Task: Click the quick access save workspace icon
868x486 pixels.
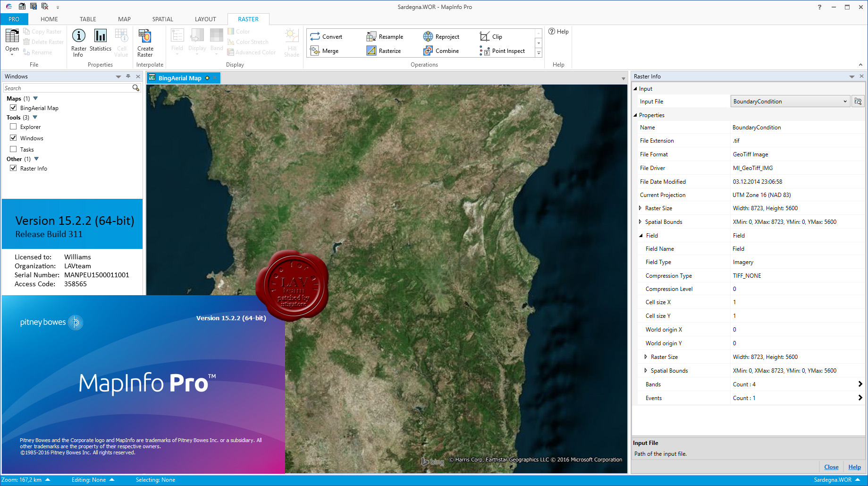Action: click(34, 6)
